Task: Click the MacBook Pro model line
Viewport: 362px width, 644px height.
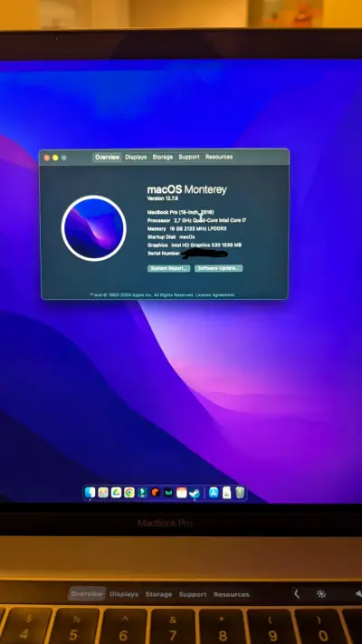Action: coord(180,212)
